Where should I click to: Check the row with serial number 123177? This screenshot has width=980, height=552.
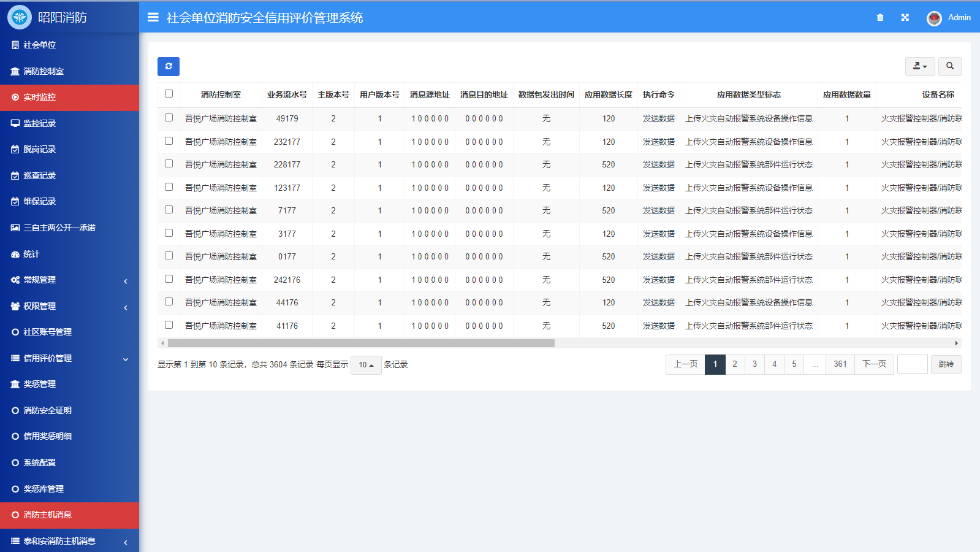[x=169, y=186]
